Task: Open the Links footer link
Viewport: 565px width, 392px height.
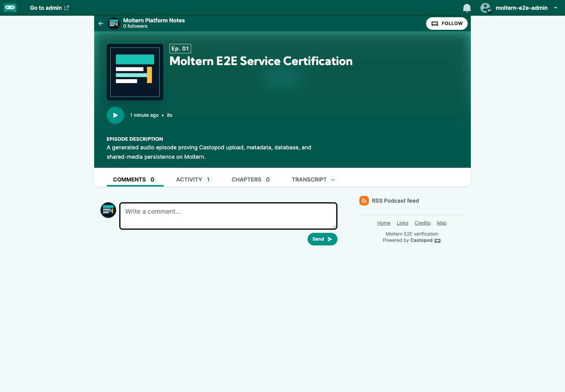Action: tap(403, 223)
